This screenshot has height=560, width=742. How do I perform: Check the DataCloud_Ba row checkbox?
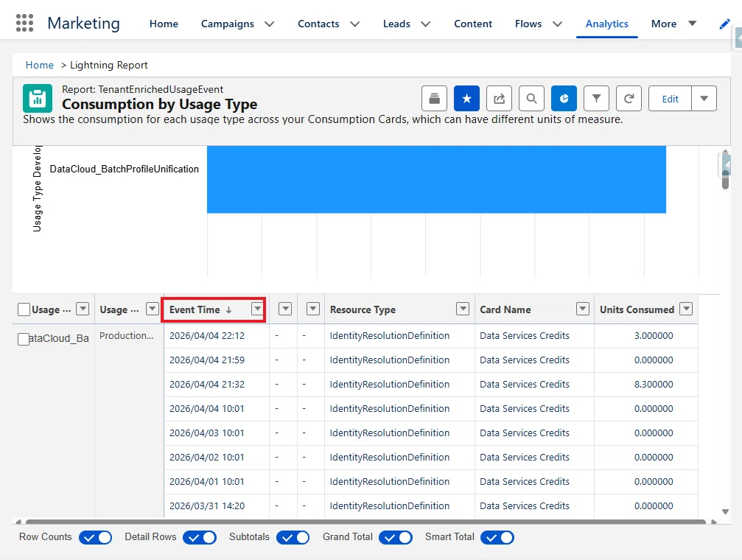pos(23,339)
